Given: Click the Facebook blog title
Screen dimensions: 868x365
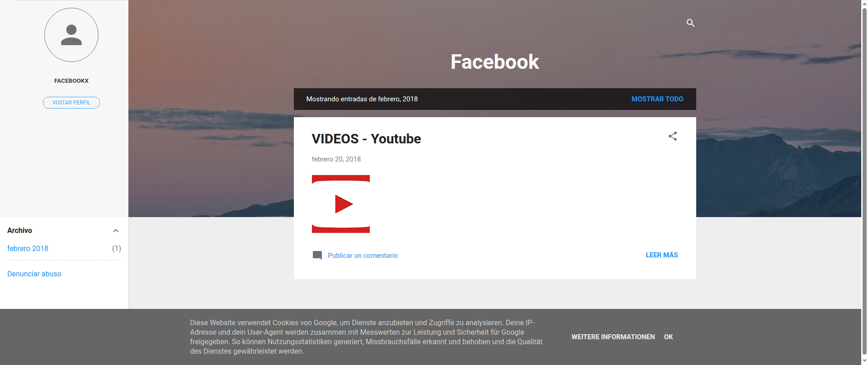Looking at the screenshot, I should point(495,62).
